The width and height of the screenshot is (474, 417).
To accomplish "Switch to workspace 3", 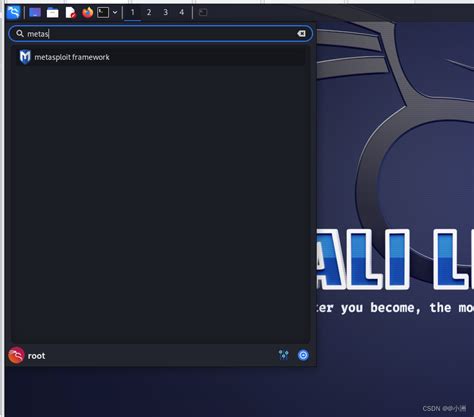I will click(x=165, y=13).
